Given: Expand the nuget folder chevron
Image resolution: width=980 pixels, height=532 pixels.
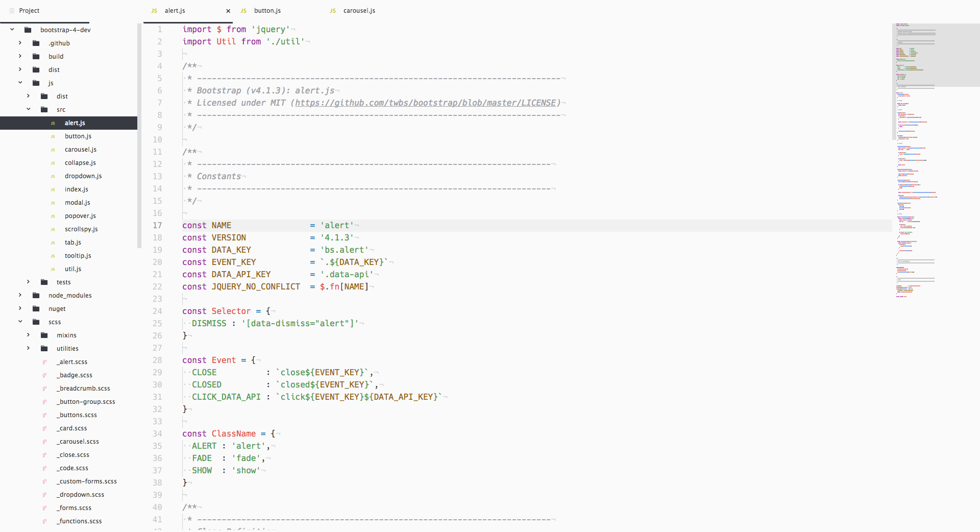Looking at the screenshot, I should pos(20,308).
